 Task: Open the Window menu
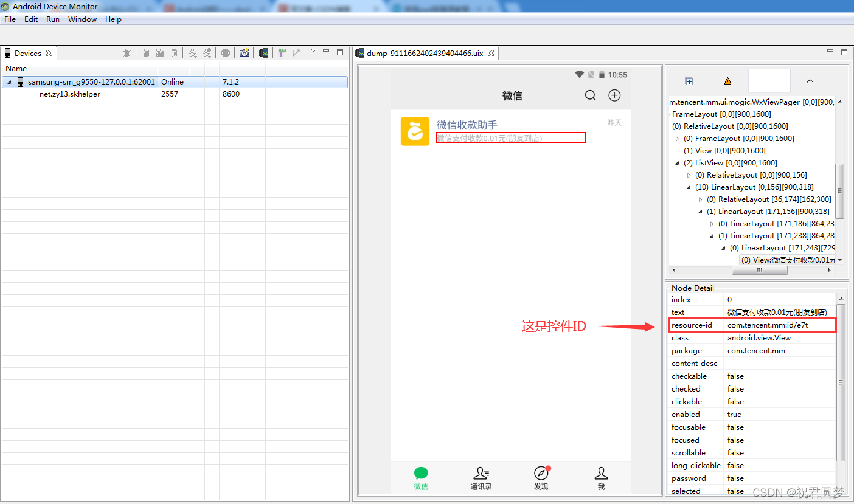coord(82,19)
